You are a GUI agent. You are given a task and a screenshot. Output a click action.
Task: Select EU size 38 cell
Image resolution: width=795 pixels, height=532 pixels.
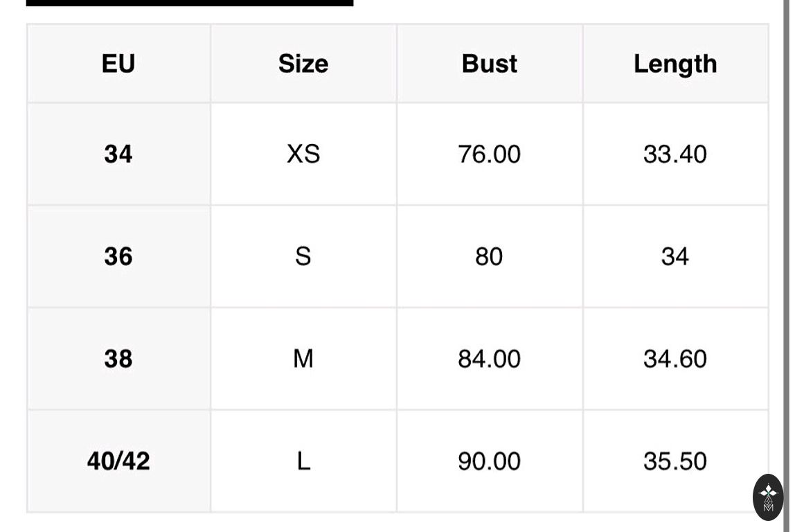(118, 359)
